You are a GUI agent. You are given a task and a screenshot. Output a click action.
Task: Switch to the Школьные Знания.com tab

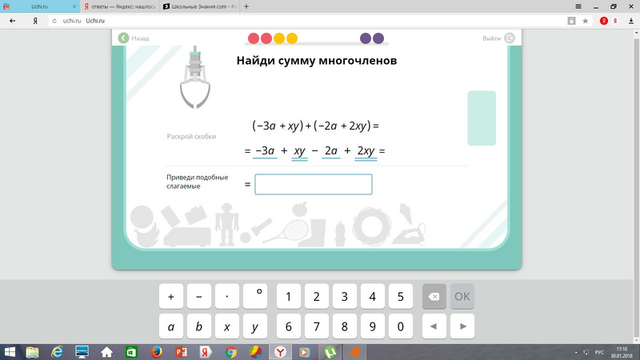[x=200, y=7]
